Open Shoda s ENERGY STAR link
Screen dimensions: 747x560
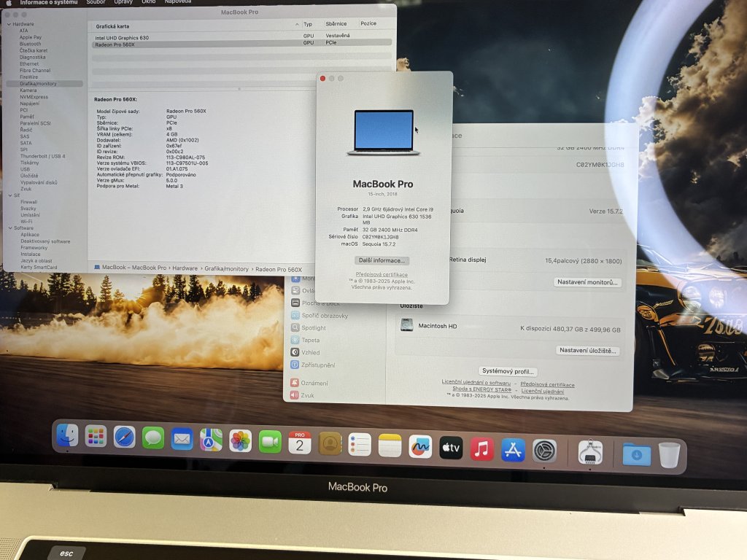point(481,389)
